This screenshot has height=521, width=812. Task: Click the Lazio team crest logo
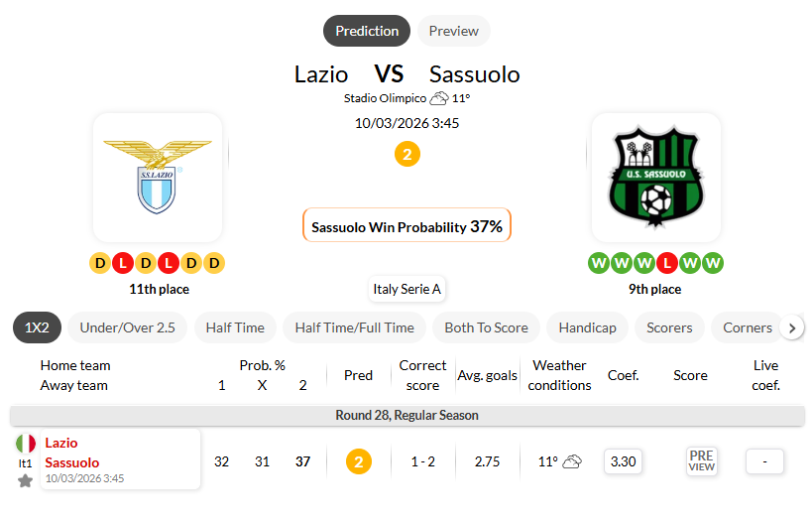point(157,176)
